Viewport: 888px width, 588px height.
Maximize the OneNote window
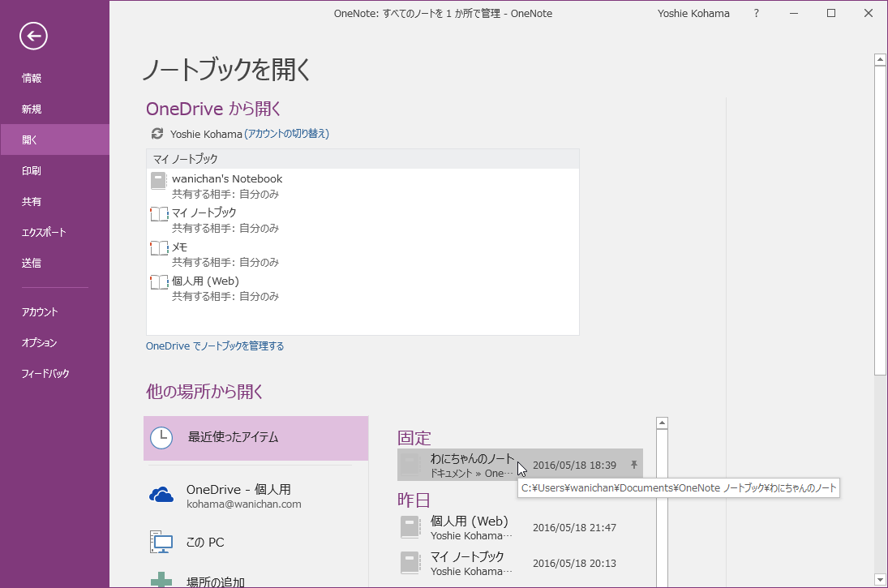[x=830, y=14]
